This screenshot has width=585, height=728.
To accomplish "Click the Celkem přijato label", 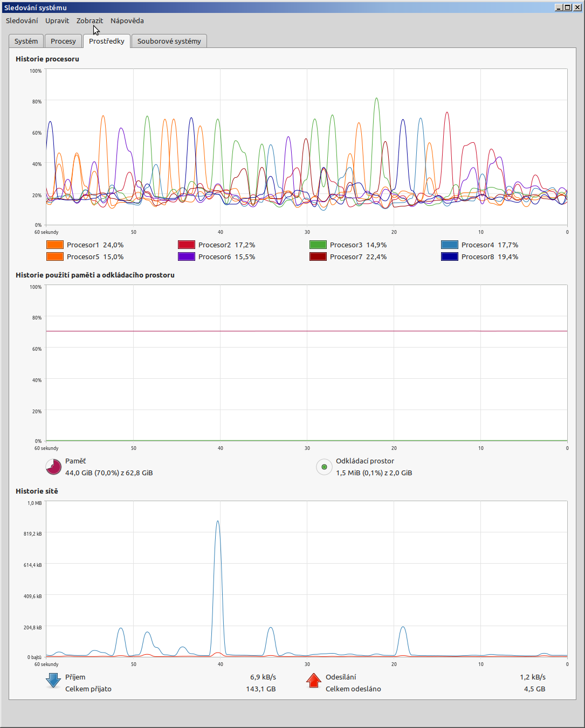I will click(x=88, y=689).
